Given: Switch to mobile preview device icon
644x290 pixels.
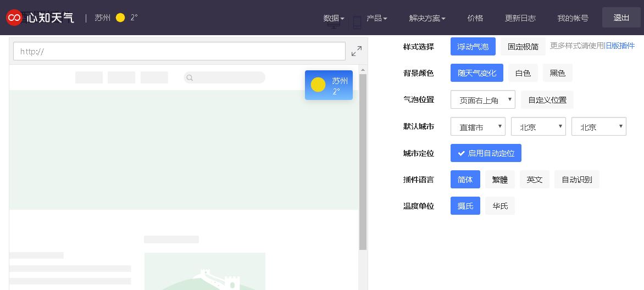Looking at the screenshot, I should (x=357, y=23).
